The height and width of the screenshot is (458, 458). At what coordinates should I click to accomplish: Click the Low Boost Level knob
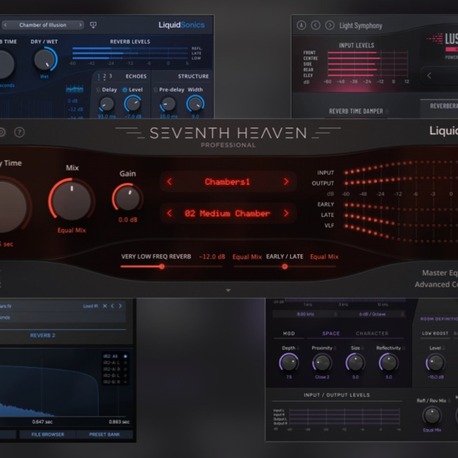click(435, 363)
